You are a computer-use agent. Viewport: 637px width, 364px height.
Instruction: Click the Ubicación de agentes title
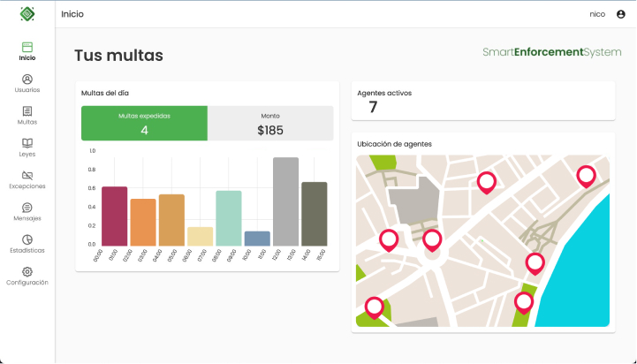tap(394, 144)
